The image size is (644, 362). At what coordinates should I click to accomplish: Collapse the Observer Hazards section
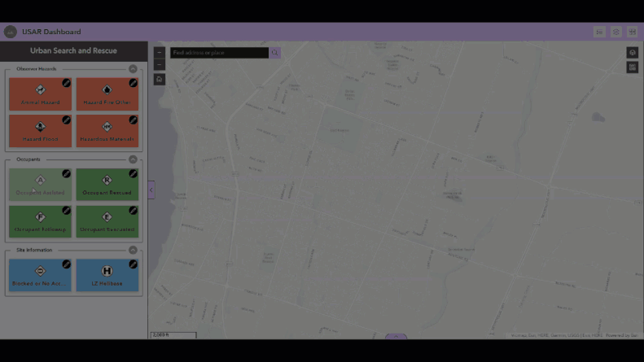133,69
